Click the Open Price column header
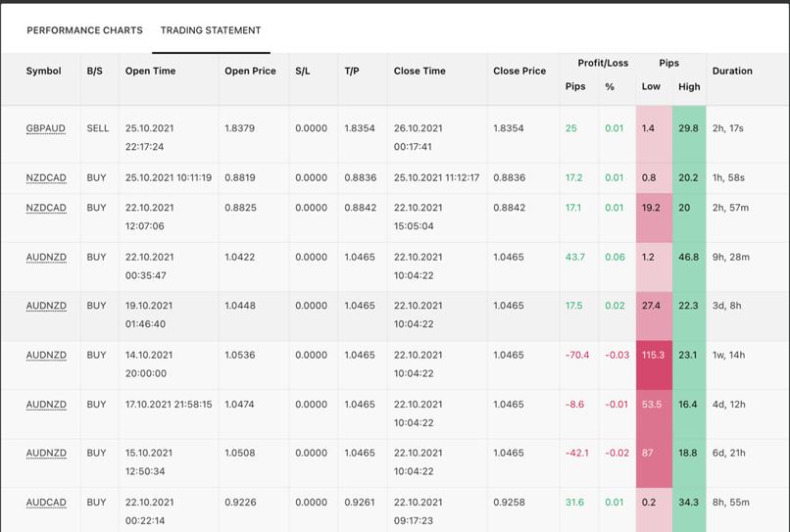790x532 pixels. [250, 72]
